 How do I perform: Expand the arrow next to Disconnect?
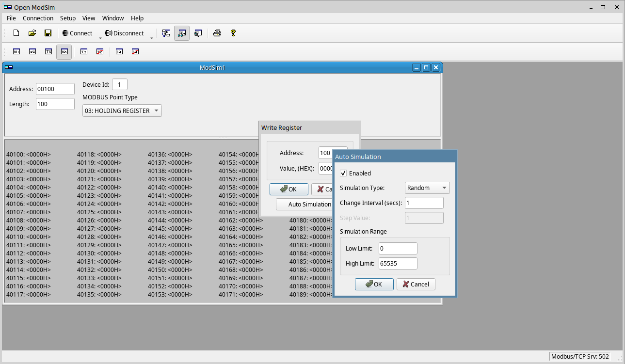pyautogui.click(x=152, y=37)
